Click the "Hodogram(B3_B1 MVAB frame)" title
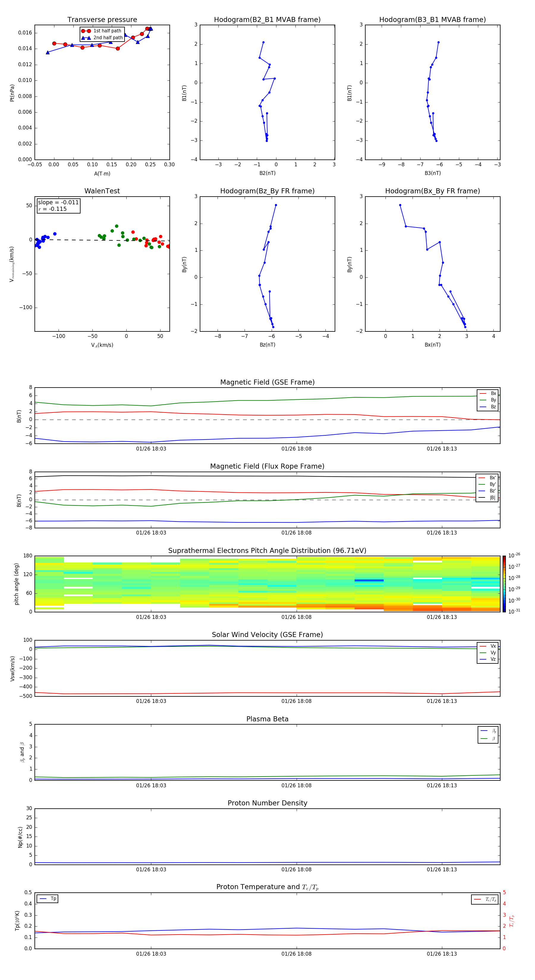The height and width of the screenshot is (980, 535). [432, 20]
